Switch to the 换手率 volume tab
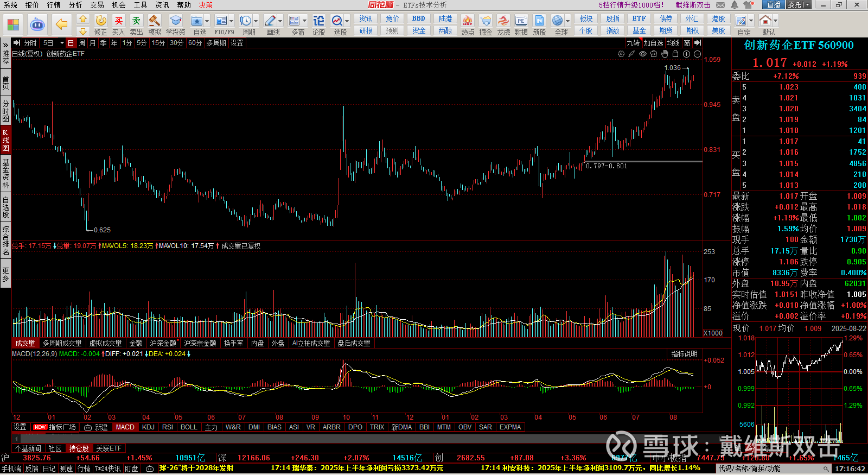Image resolution: width=868 pixels, height=475 pixels. tap(233, 343)
